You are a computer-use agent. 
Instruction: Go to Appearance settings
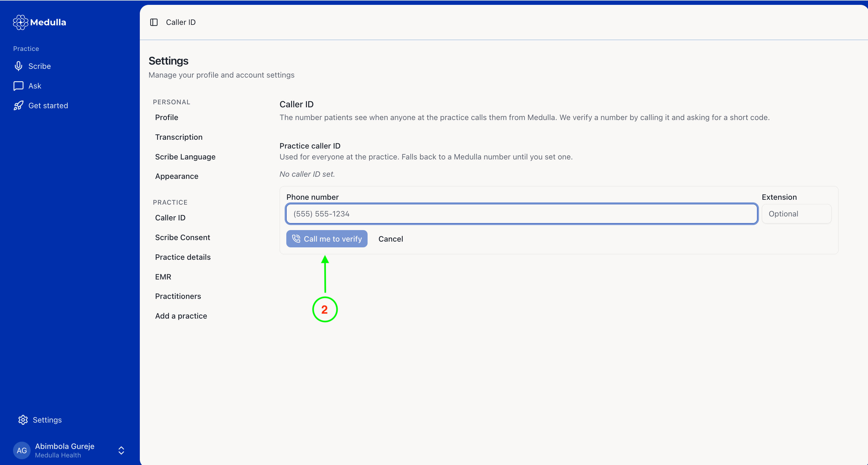coord(177,176)
